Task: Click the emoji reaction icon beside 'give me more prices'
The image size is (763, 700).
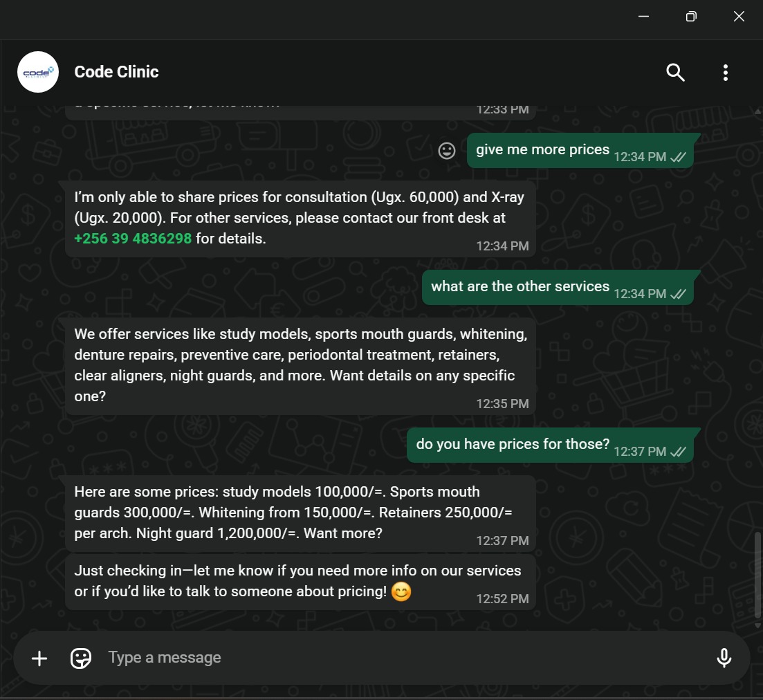Action: tap(446, 150)
